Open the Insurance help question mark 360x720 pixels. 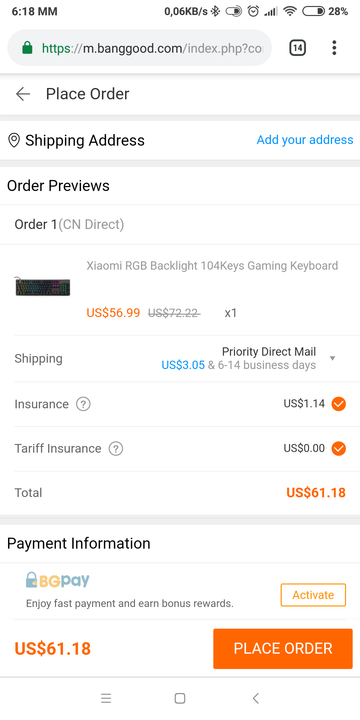(x=83, y=405)
